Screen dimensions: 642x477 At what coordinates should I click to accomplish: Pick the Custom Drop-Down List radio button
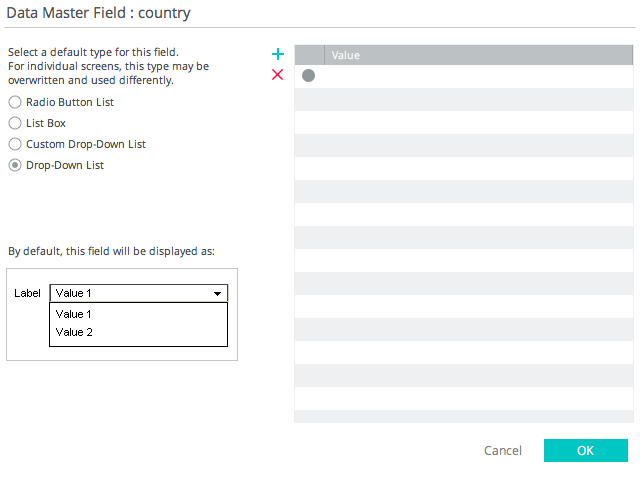[x=15, y=144]
